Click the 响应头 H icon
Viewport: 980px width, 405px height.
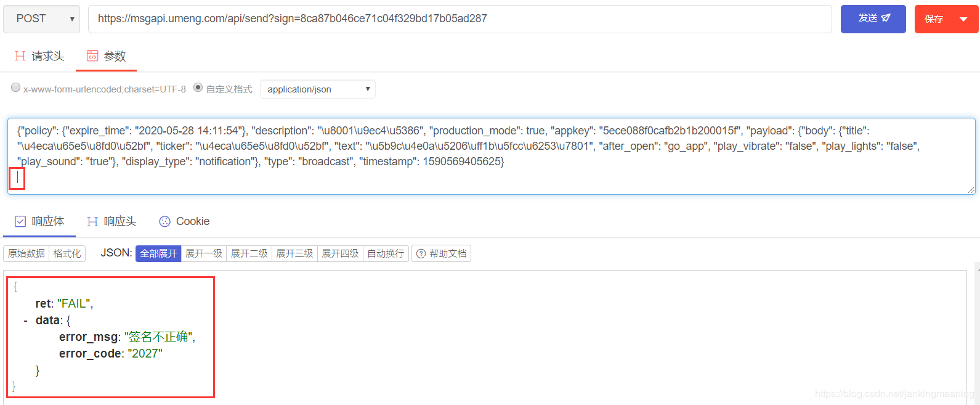tap(92, 221)
